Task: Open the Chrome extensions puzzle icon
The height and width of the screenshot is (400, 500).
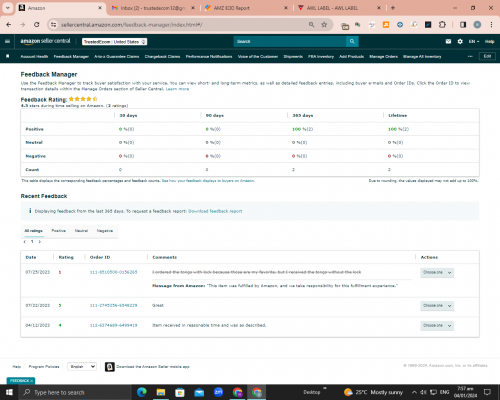Action: point(442,25)
